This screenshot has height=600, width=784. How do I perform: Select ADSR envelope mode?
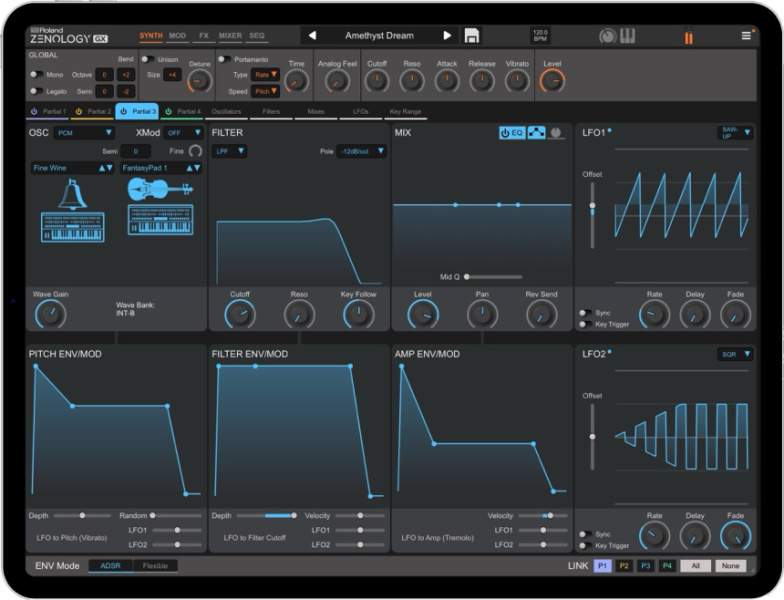pyautogui.click(x=110, y=566)
